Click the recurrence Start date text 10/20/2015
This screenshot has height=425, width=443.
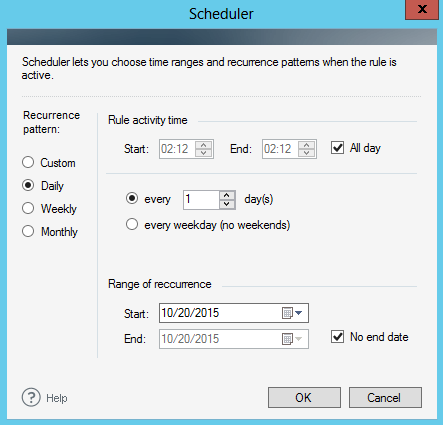190,313
